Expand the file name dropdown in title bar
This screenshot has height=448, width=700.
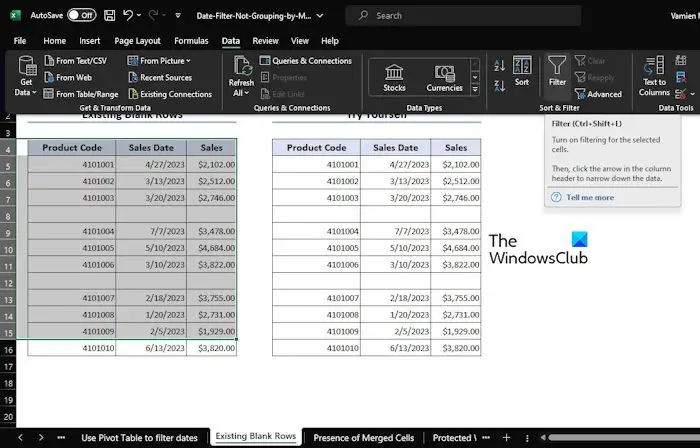click(x=320, y=16)
